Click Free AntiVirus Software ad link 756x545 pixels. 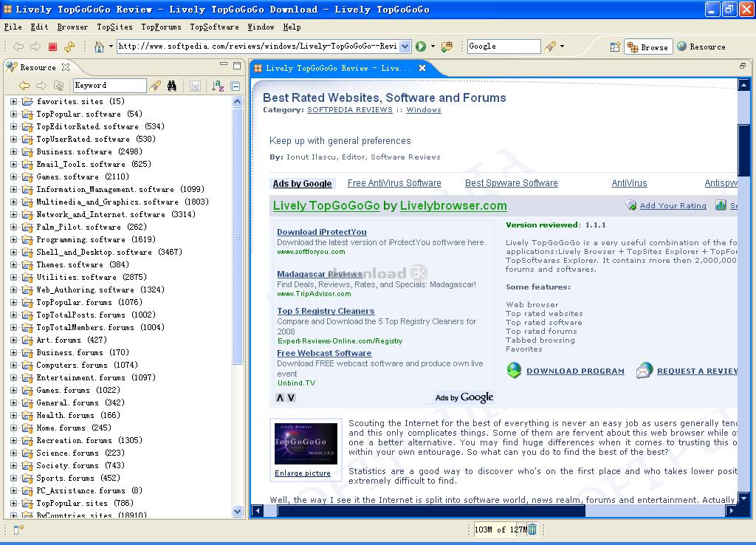click(394, 183)
